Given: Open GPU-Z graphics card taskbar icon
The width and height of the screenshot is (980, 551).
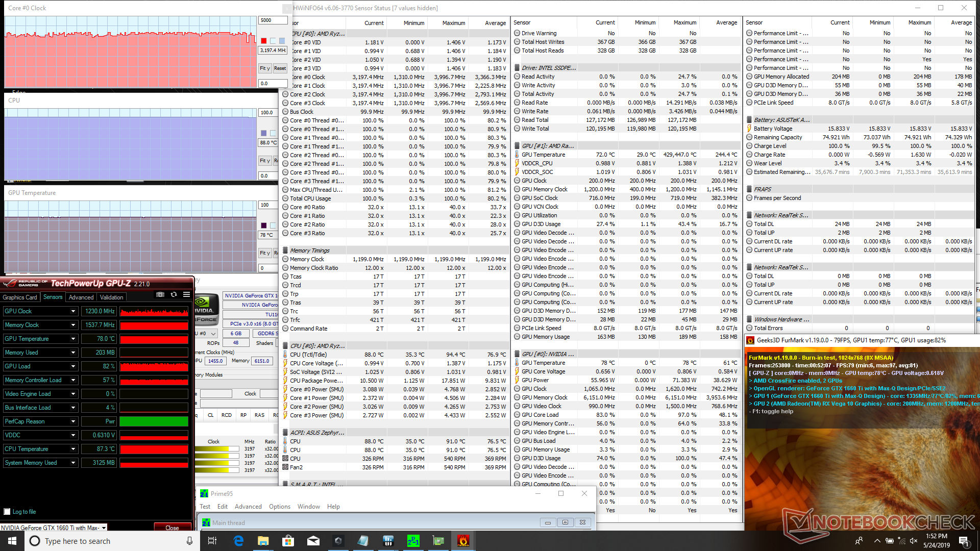Looking at the screenshot, I should [x=438, y=541].
